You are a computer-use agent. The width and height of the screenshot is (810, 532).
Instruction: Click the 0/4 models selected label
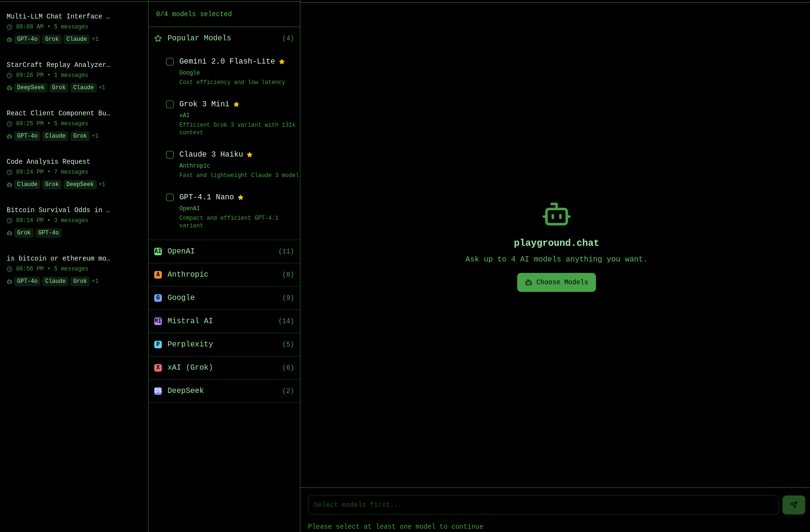(194, 14)
